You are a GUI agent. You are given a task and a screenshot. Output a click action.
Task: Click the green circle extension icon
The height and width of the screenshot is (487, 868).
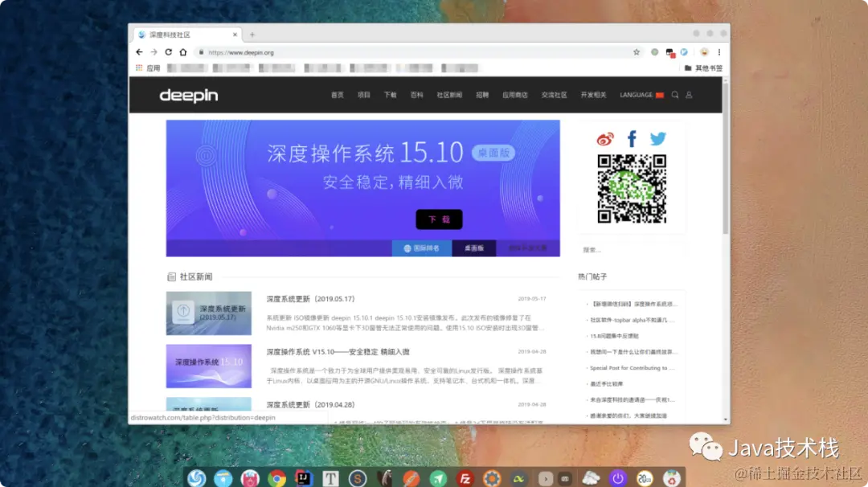coord(655,52)
